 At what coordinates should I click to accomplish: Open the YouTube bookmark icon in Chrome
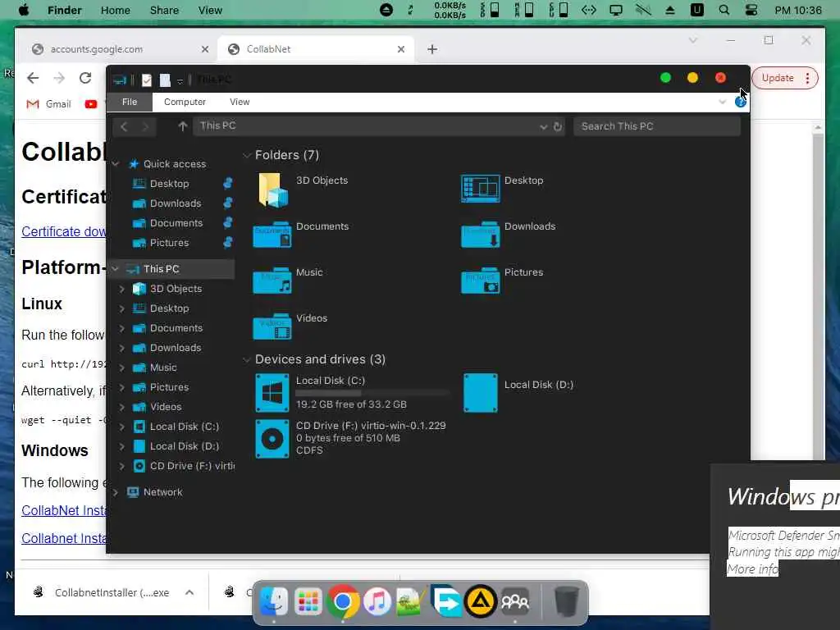(91, 104)
